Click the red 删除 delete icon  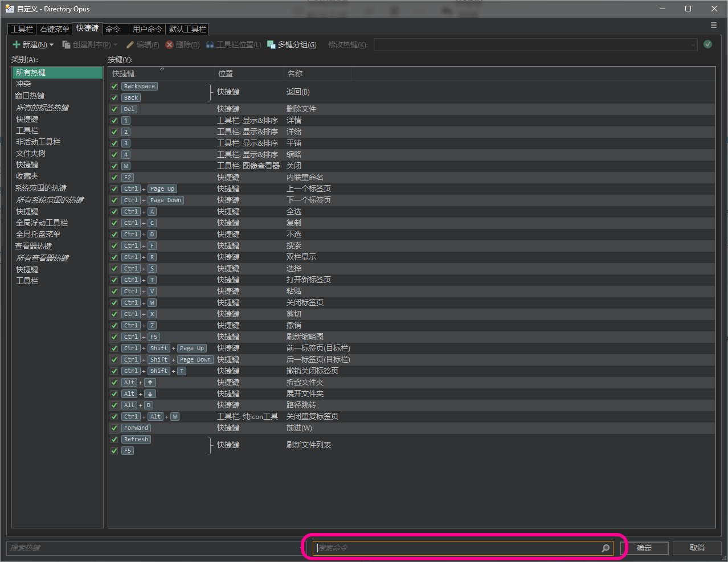click(170, 44)
